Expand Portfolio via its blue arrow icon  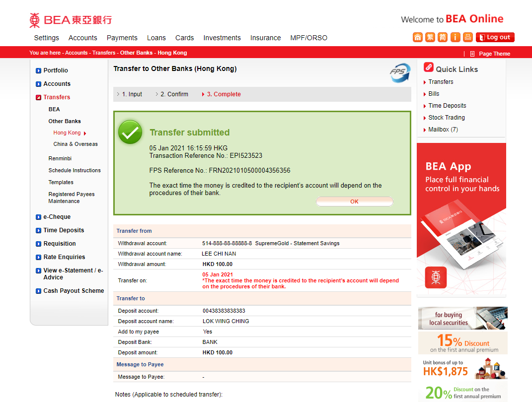tap(38, 70)
